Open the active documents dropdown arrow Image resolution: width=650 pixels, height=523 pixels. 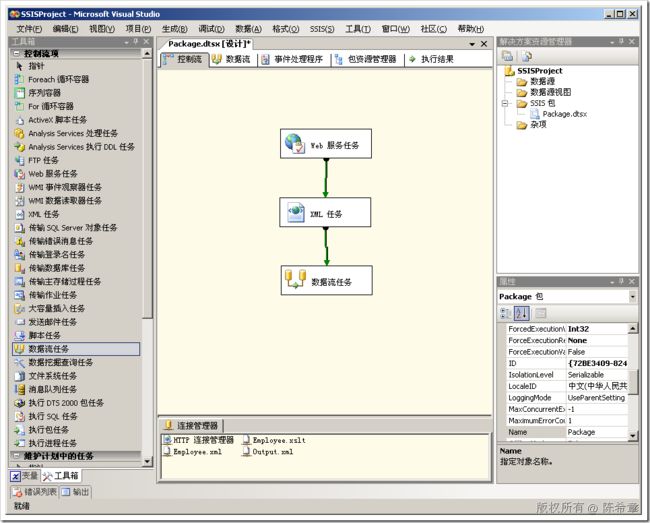[472, 44]
